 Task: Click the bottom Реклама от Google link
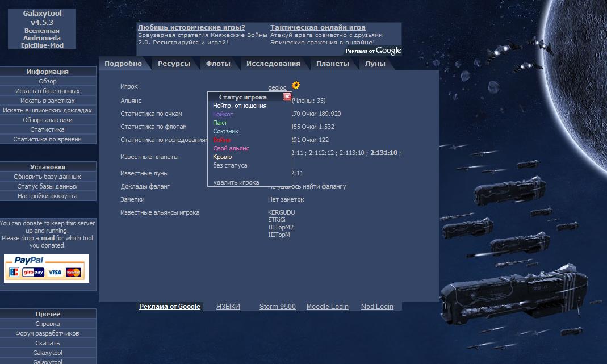pyautogui.click(x=170, y=306)
